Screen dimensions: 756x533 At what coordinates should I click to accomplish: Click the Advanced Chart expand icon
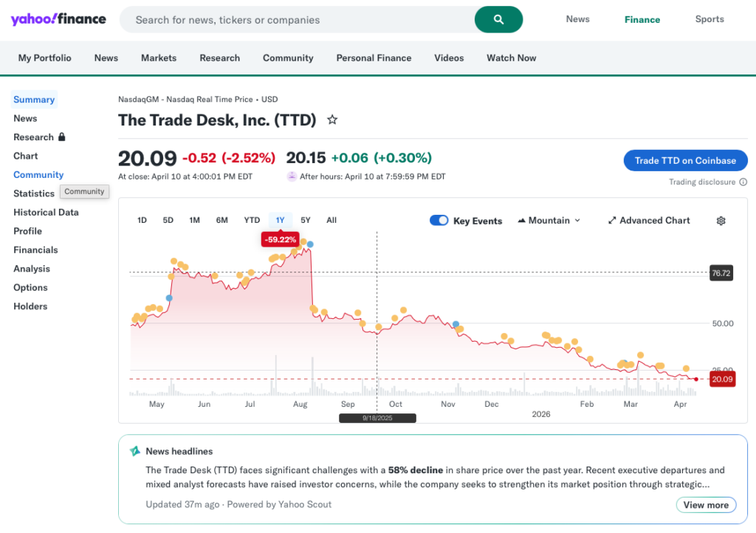(x=612, y=221)
